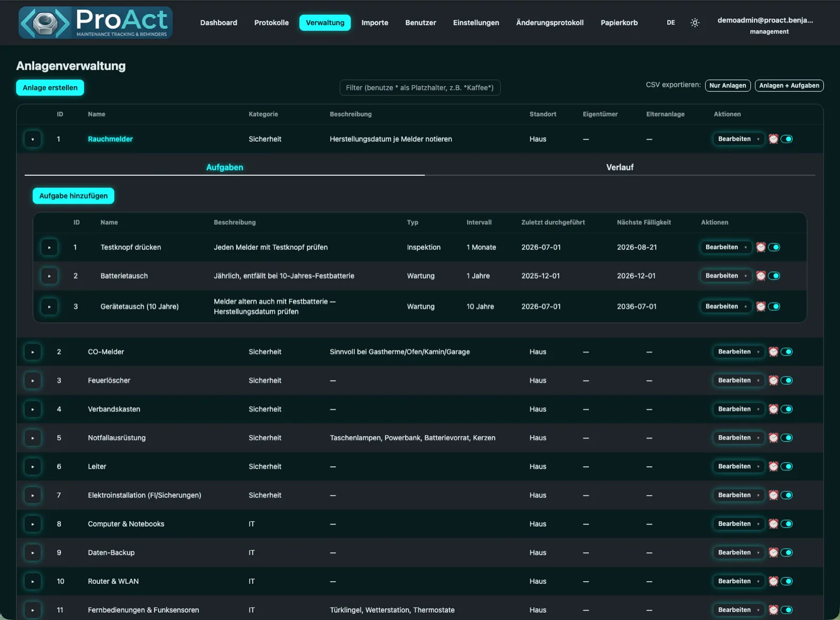Screen dimensions: 840x620
Task: Click the Anlage erstellen button
Action: [50, 88]
